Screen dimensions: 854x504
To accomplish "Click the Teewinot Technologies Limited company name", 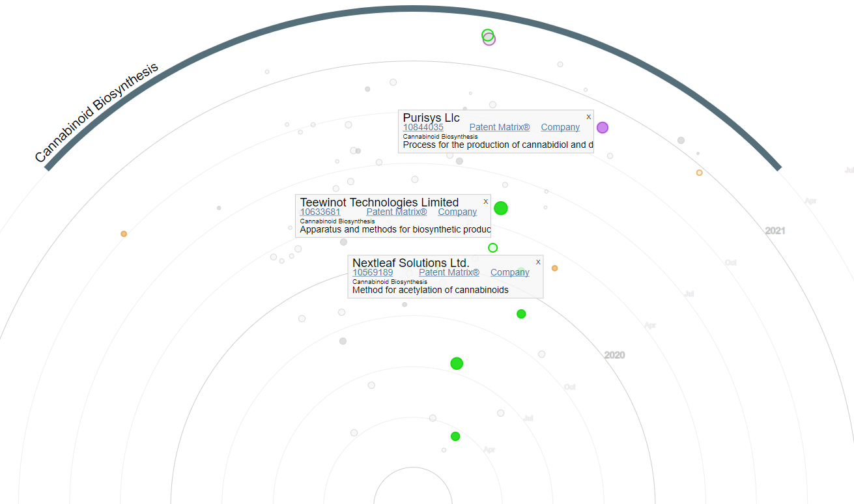I will [x=379, y=203].
